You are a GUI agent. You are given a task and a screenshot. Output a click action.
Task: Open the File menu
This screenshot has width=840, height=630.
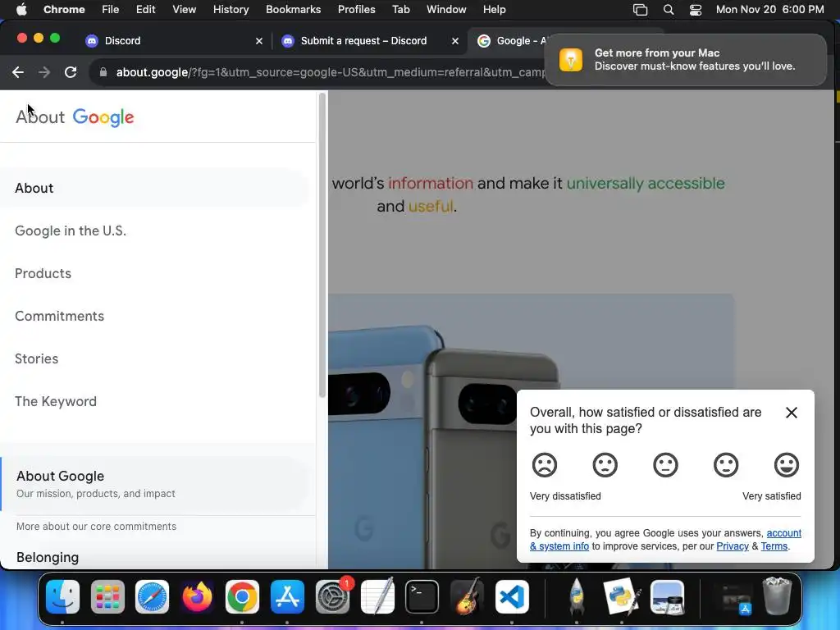point(111,9)
